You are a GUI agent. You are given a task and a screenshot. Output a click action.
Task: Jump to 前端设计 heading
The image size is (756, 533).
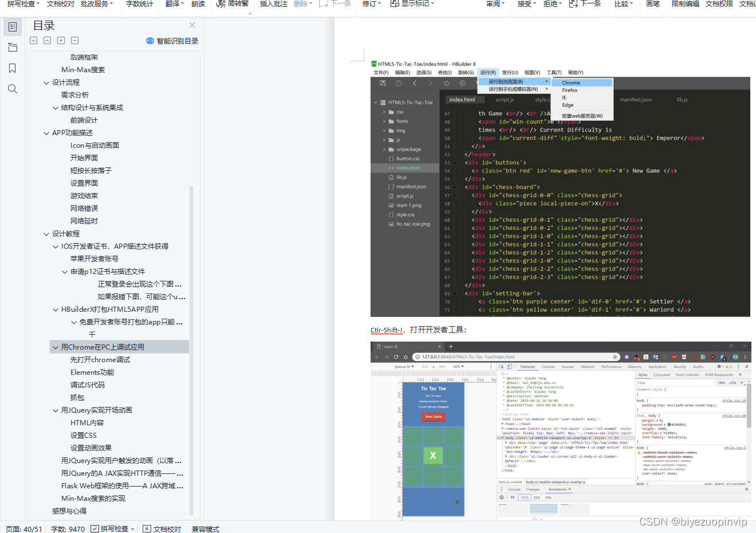tap(84, 120)
